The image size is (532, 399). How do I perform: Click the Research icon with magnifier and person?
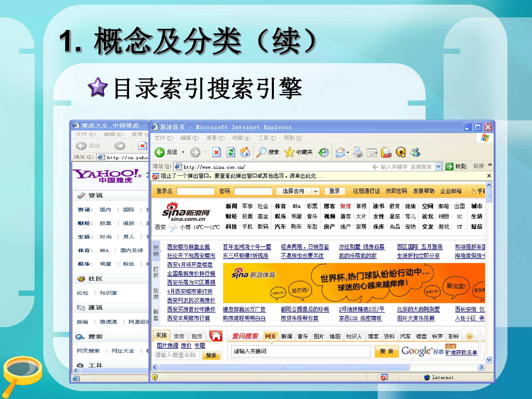tap(386, 152)
